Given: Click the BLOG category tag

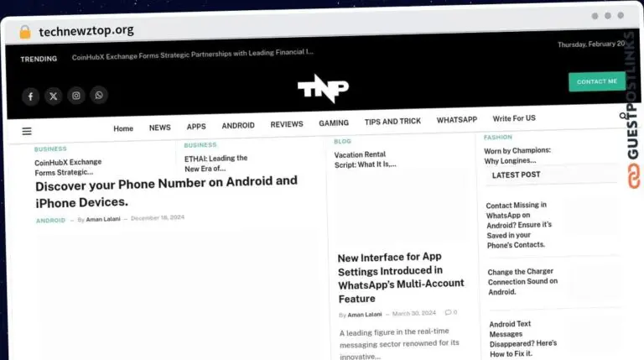Looking at the screenshot, I should tap(342, 141).
